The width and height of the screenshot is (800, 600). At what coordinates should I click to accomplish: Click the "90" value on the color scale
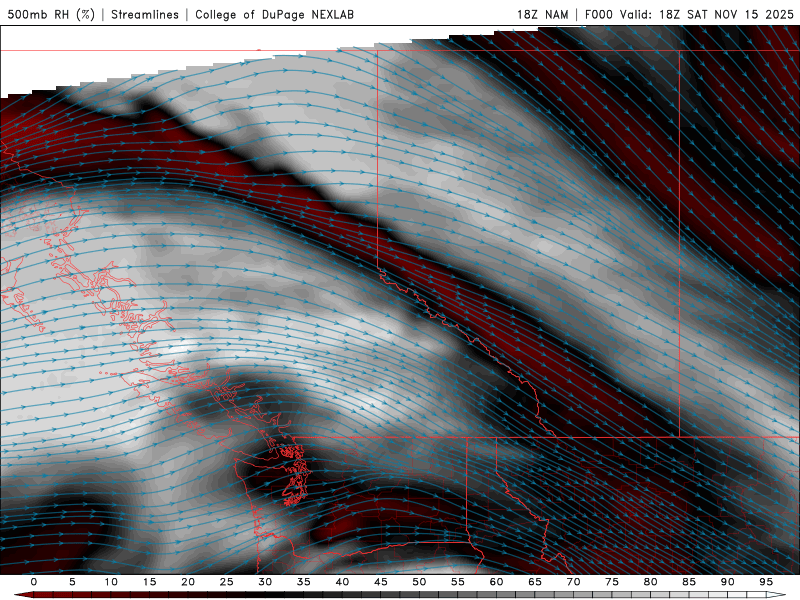pyautogui.click(x=727, y=582)
